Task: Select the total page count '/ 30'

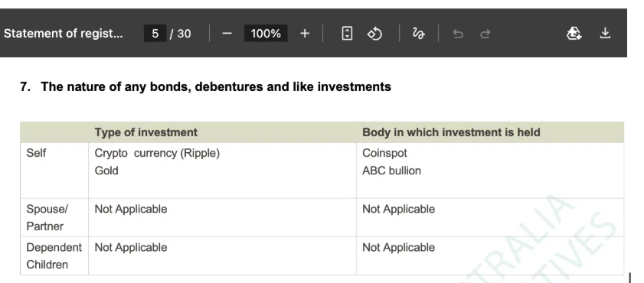Action: pyautogui.click(x=180, y=33)
